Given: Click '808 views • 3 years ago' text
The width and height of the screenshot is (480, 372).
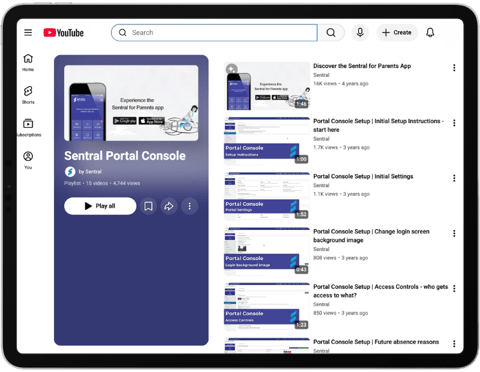Looking at the screenshot, I should (340, 258).
